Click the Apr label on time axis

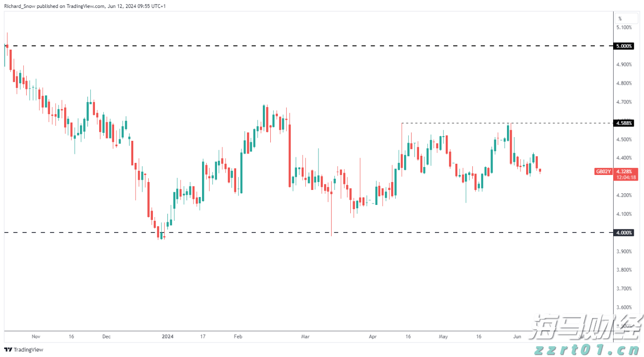tap(373, 336)
